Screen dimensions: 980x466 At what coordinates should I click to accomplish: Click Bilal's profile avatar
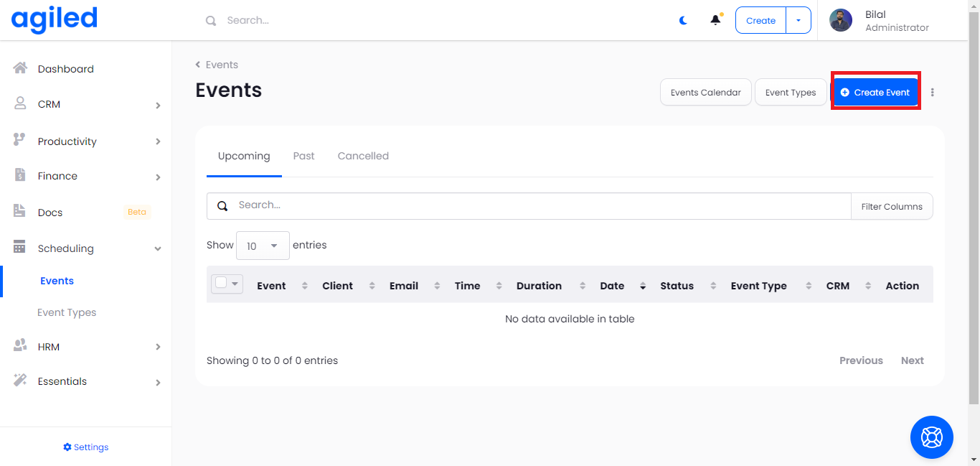click(x=840, y=20)
